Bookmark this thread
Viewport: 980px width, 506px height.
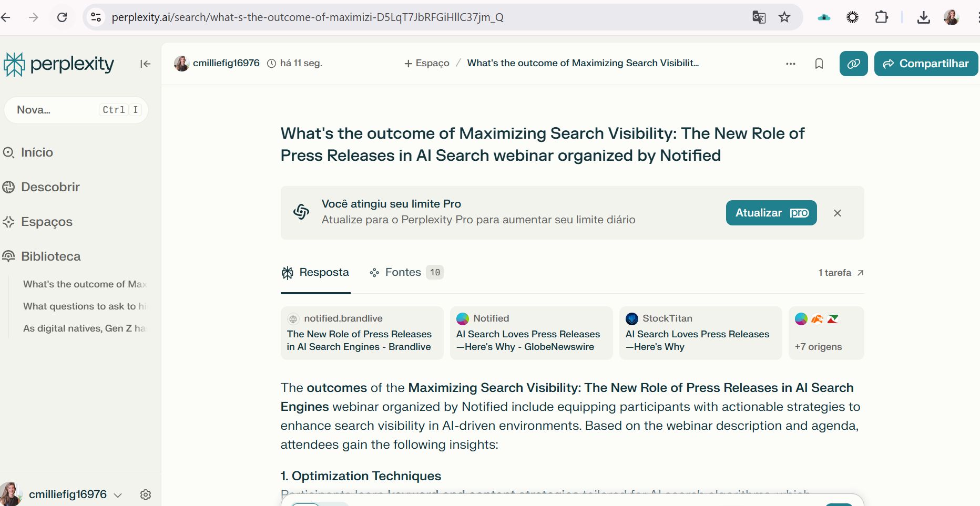(819, 64)
